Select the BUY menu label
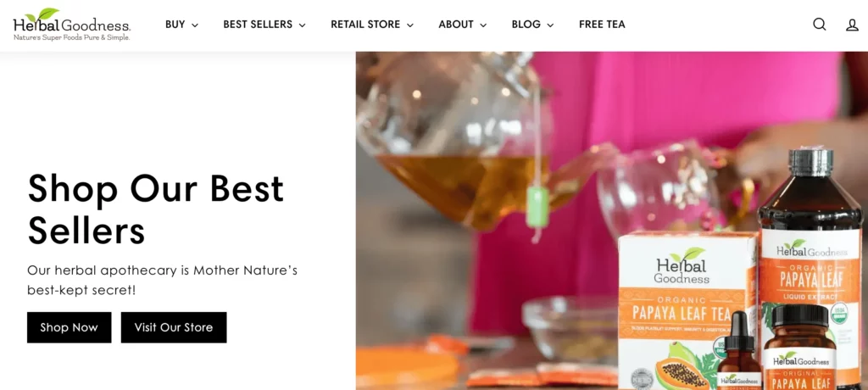Screen dimensions: 868x390 175,25
